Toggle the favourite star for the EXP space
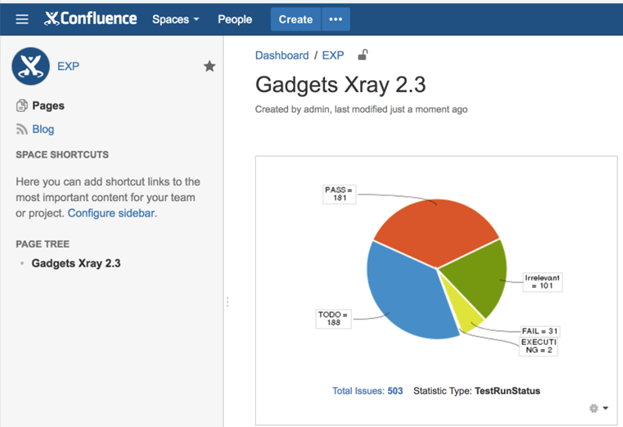Screen dimensions: 623x427 tap(209, 66)
